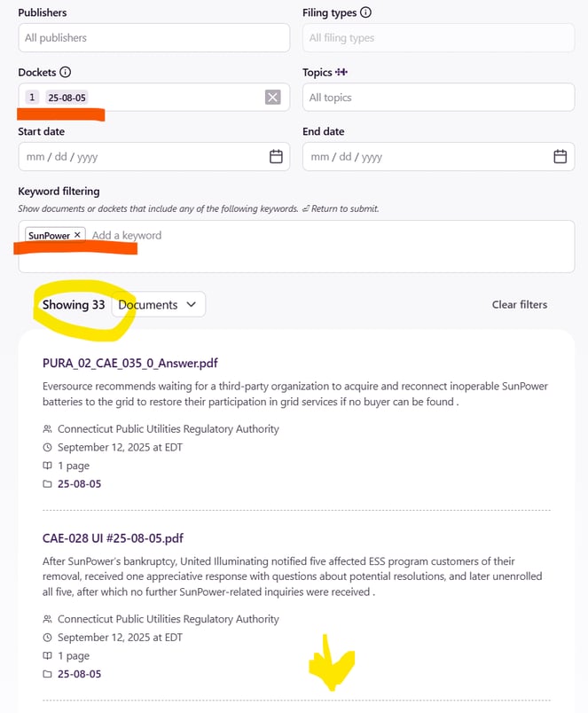
Task: Open docket 25-08-05 under first result
Action: coord(79,484)
